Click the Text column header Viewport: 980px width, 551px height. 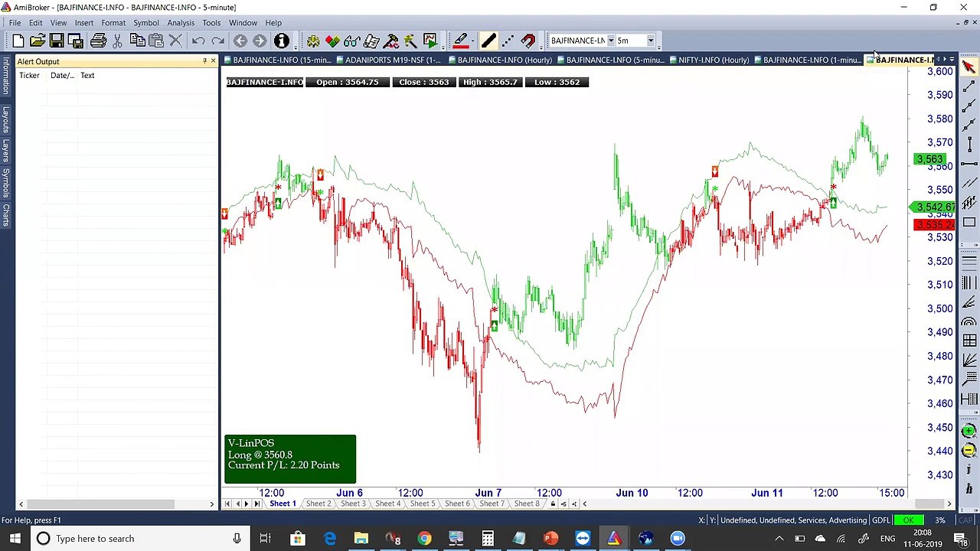[87, 76]
